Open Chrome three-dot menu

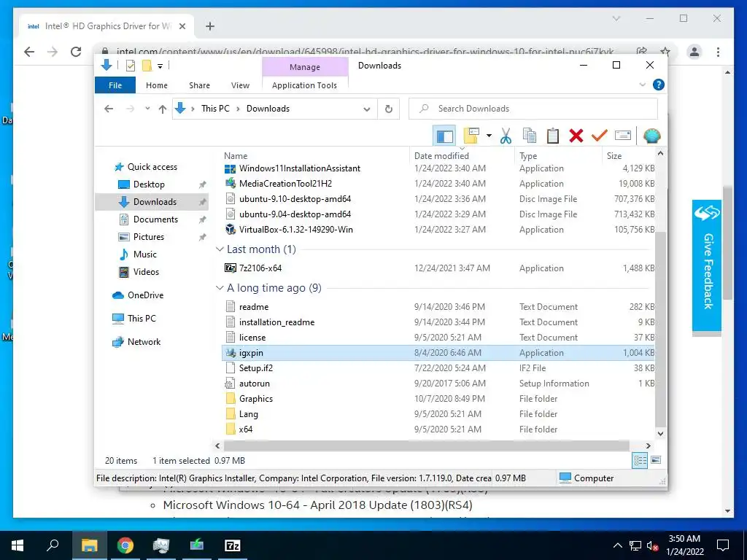tap(718, 52)
